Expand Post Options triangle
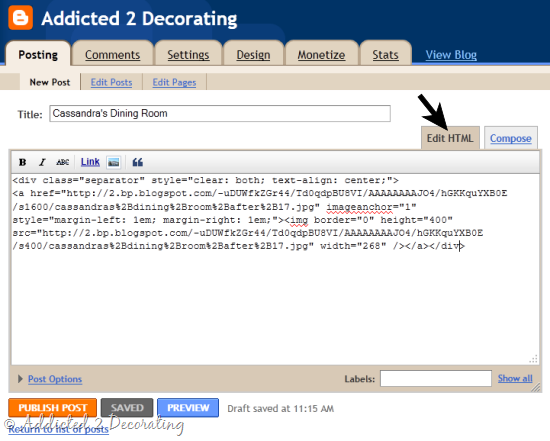 20,379
